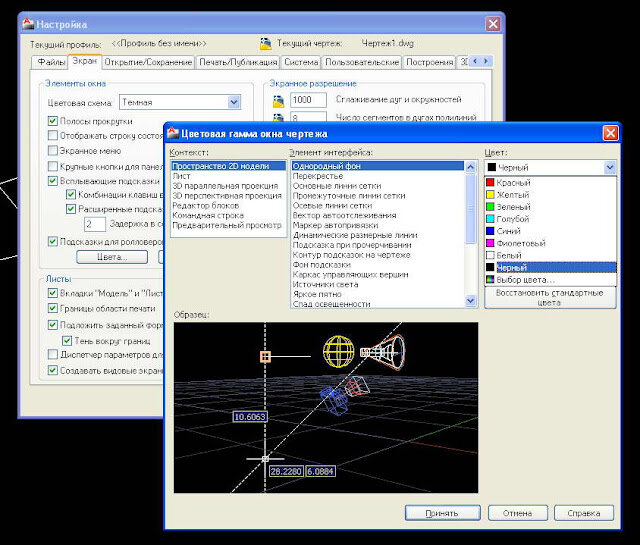The image size is (640, 545).
Task: Choose the Желтый color
Action: click(x=550, y=195)
